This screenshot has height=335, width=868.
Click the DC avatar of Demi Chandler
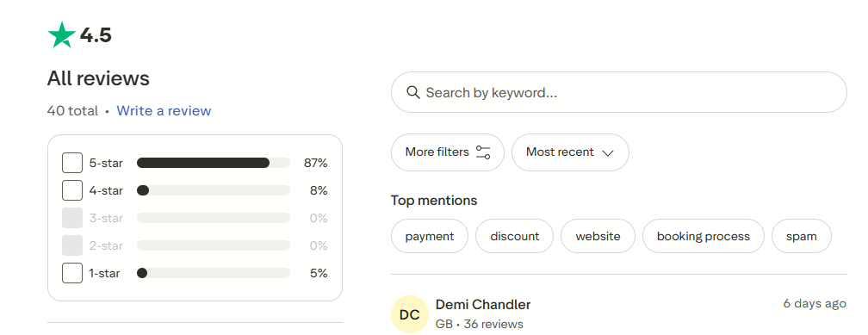(x=410, y=314)
